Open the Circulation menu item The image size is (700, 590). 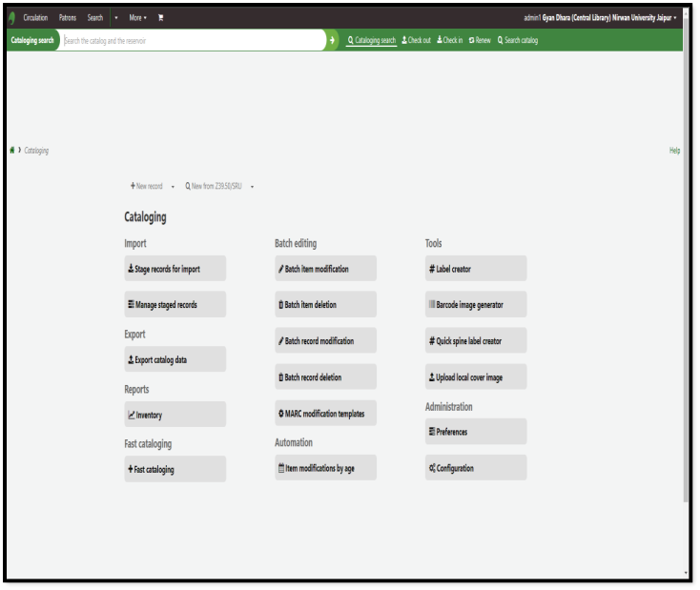36,17
